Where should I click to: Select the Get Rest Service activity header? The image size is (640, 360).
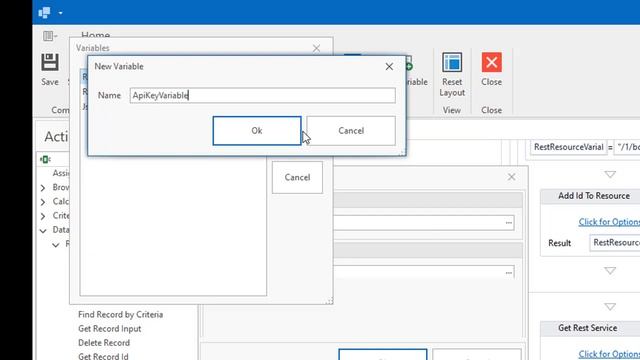tap(591, 328)
